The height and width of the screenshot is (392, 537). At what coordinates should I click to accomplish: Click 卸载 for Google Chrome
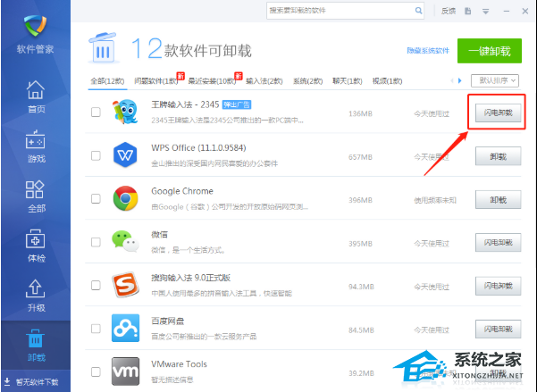coord(498,199)
